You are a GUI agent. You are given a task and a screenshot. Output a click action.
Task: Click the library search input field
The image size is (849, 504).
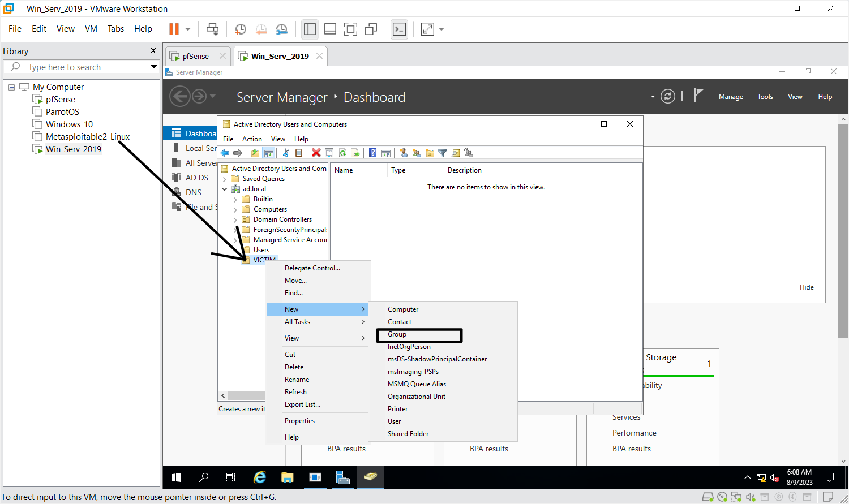[x=82, y=67]
